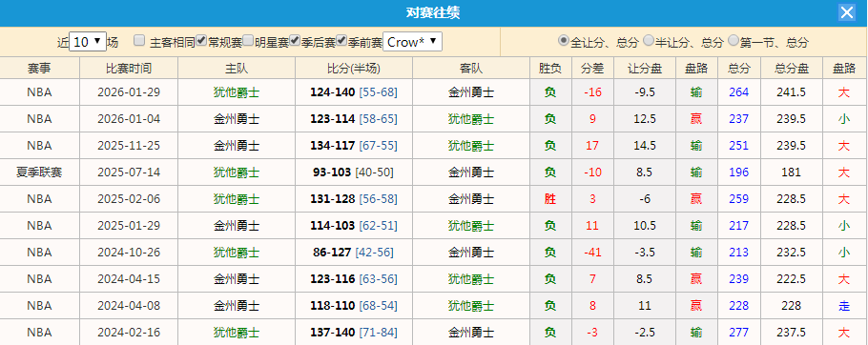Click the total score 277
This screenshot has height=345, width=868.
(x=739, y=333)
